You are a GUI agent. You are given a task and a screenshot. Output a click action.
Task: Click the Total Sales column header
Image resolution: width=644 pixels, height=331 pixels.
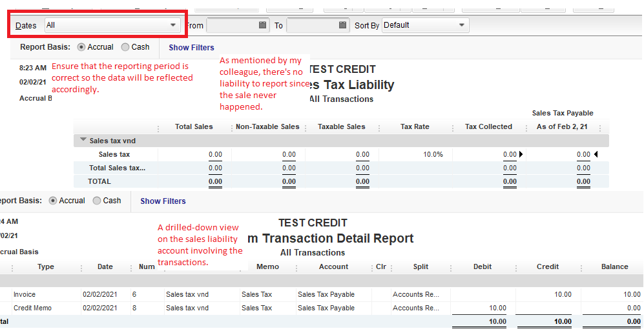pyautogui.click(x=194, y=126)
